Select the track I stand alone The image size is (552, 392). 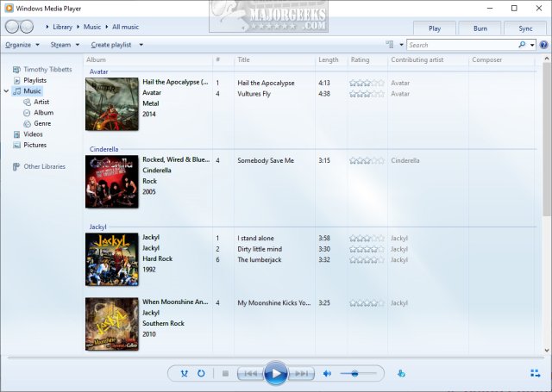255,239
